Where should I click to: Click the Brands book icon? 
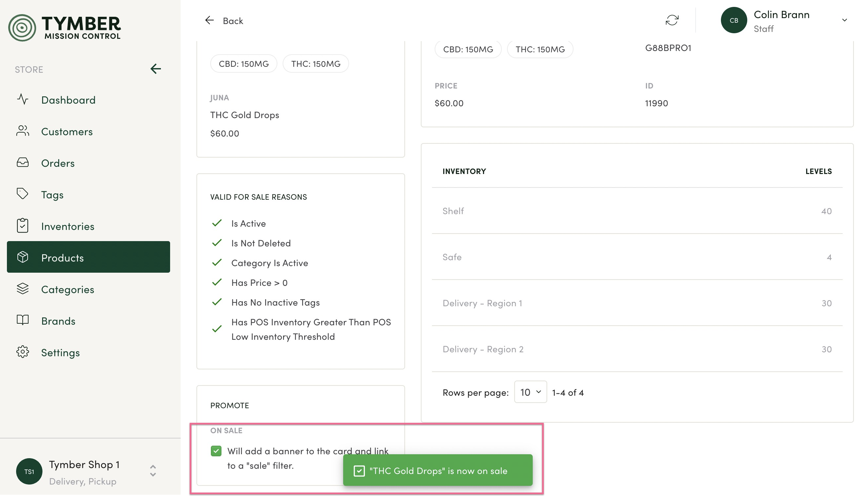pyautogui.click(x=23, y=320)
